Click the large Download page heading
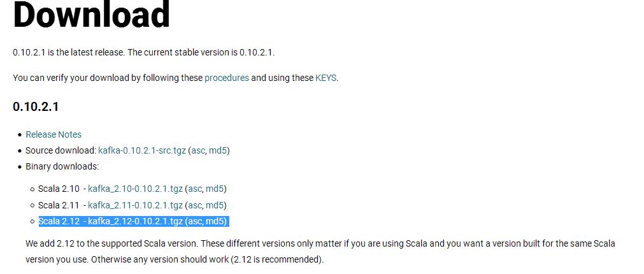The image size is (644, 274). (92, 15)
